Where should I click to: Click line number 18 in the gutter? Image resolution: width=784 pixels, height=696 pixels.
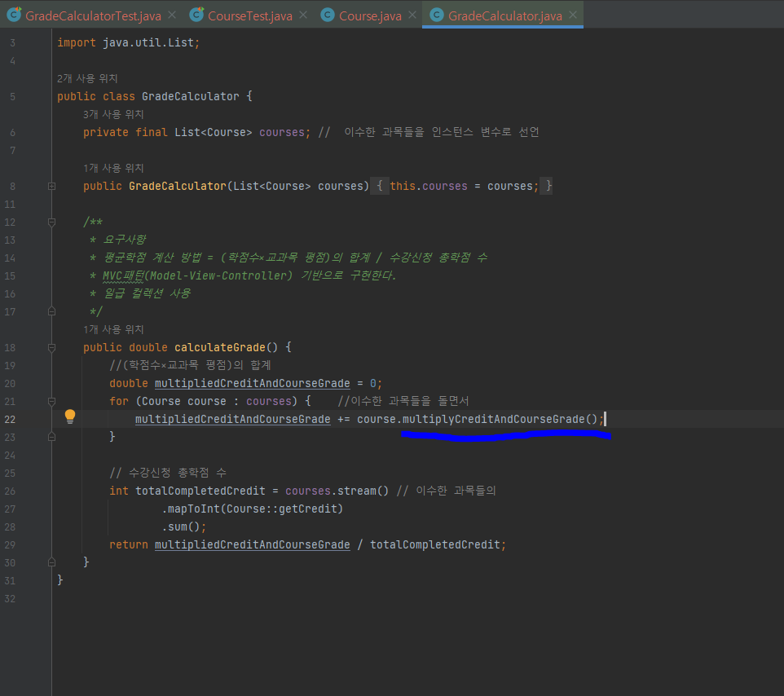tap(10, 347)
